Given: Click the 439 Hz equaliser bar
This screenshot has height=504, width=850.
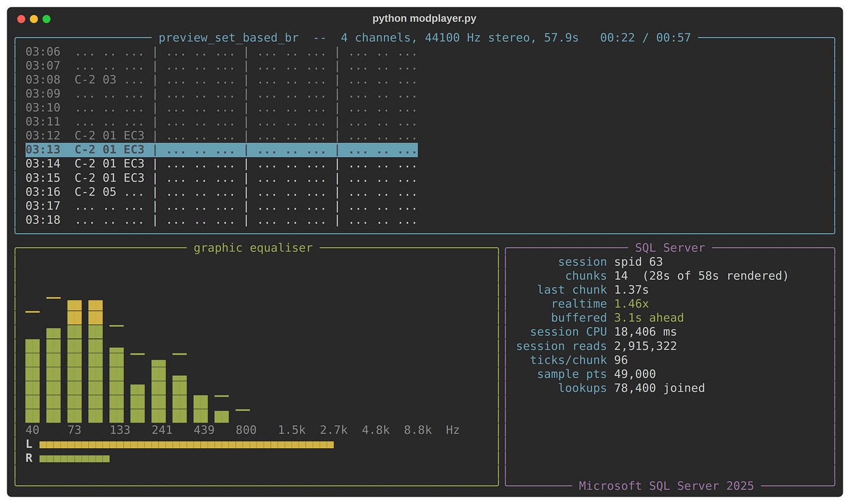Looking at the screenshot, I should click(200, 409).
